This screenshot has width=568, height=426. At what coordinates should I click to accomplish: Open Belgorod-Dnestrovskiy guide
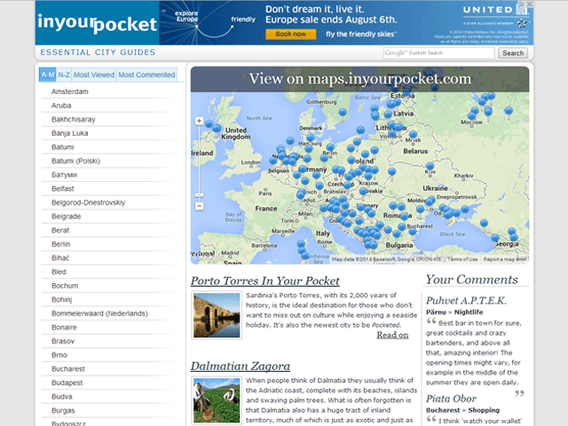pyautogui.click(x=88, y=202)
